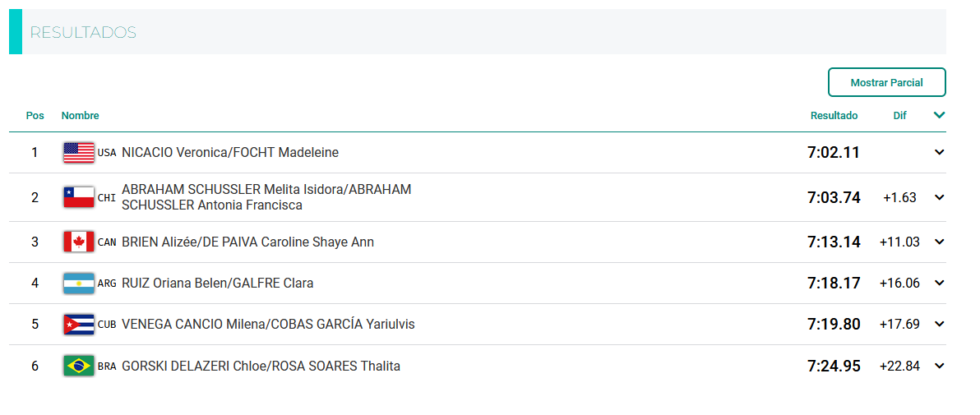980x415 pixels.
Task: Select the ABRAHAM SCHUSSLER crew name
Action: click(x=266, y=197)
